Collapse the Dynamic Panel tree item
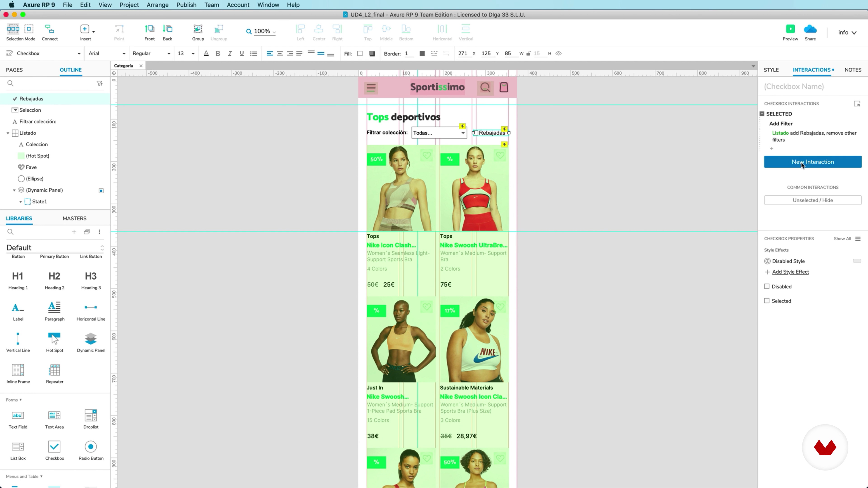The height and width of the screenshot is (488, 868). pyautogui.click(x=14, y=191)
